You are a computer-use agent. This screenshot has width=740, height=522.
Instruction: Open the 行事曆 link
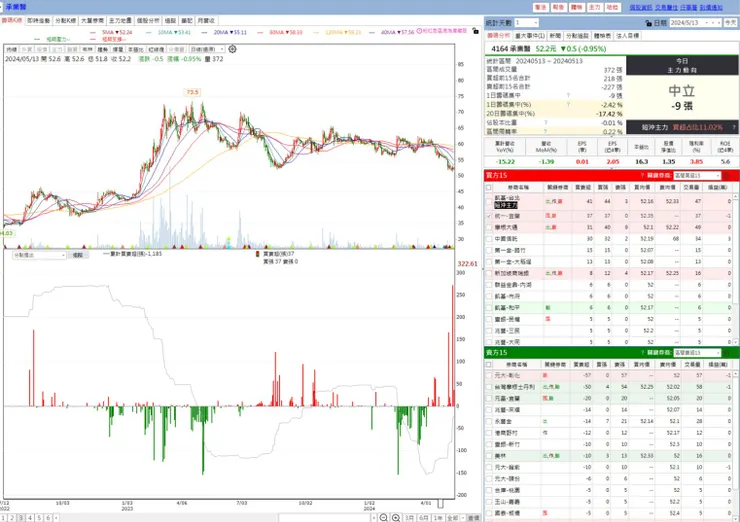[689, 8]
